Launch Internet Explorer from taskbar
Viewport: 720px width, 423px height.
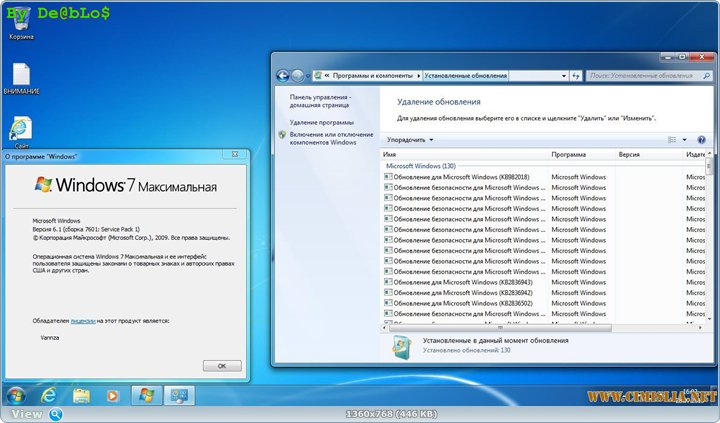(49, 395)
